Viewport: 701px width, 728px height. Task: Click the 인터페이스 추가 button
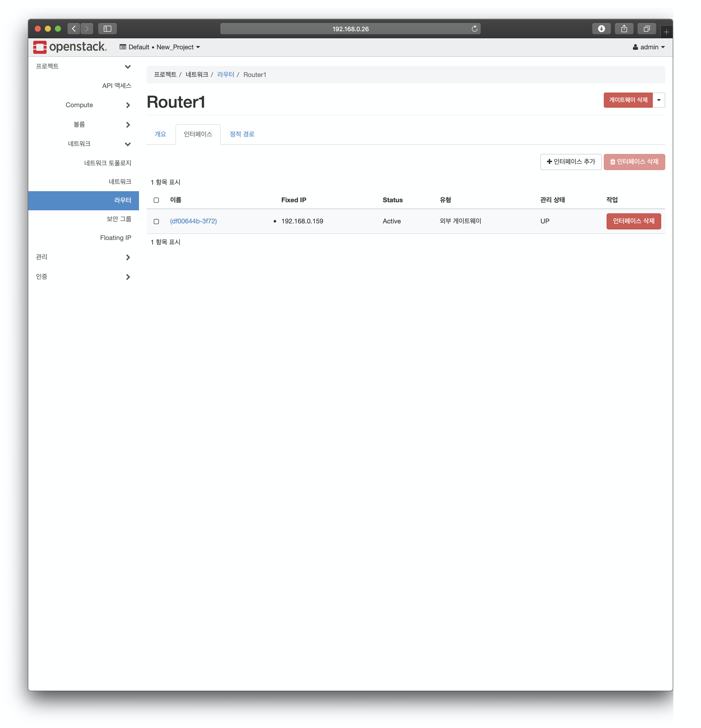pyautogui.click(x=571, y=161)
